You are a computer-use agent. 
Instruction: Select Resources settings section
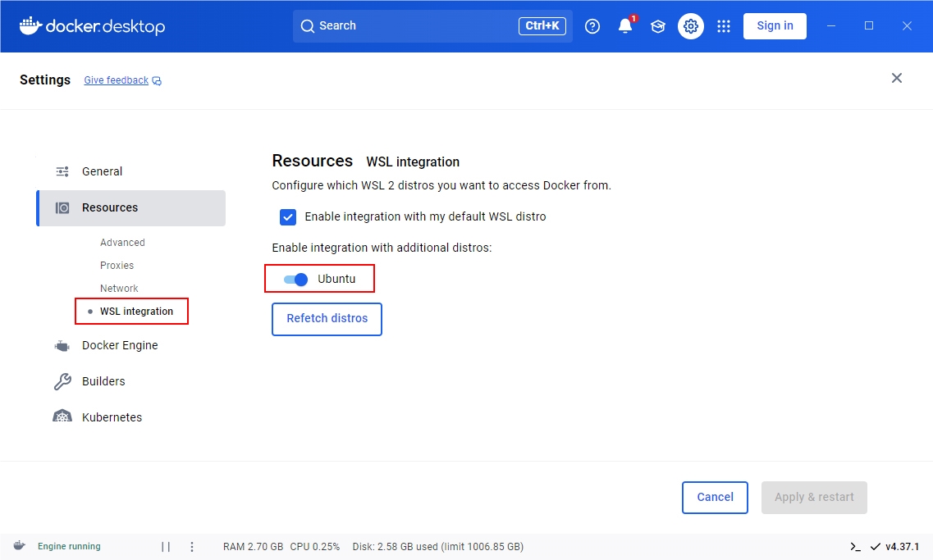pyautogui.click(x=131, y=208)
